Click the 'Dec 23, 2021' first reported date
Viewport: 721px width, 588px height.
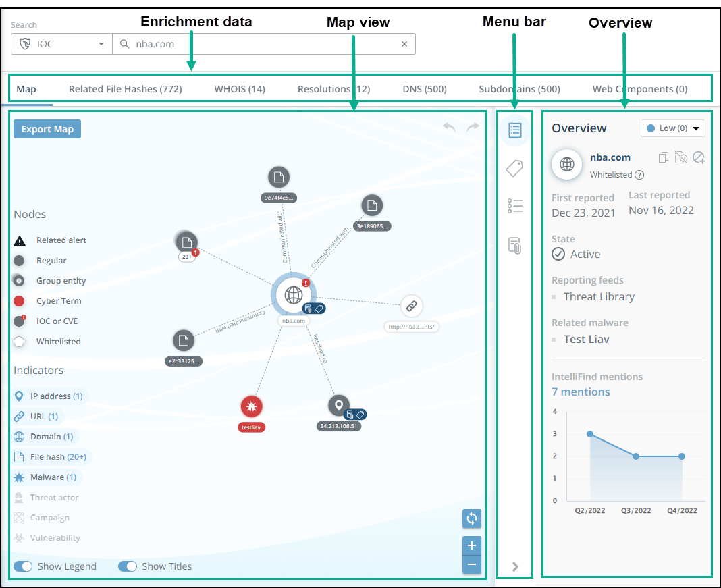583,213
